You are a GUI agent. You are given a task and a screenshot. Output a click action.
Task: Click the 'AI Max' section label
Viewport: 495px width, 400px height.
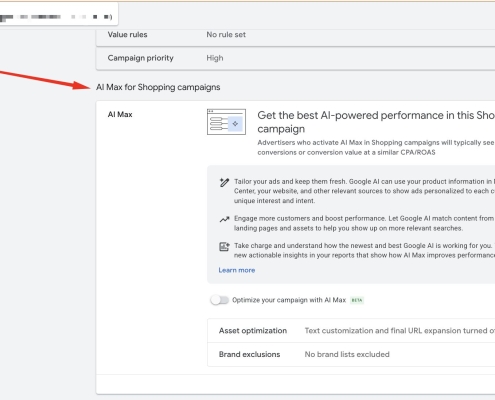(x=120, y=115)
